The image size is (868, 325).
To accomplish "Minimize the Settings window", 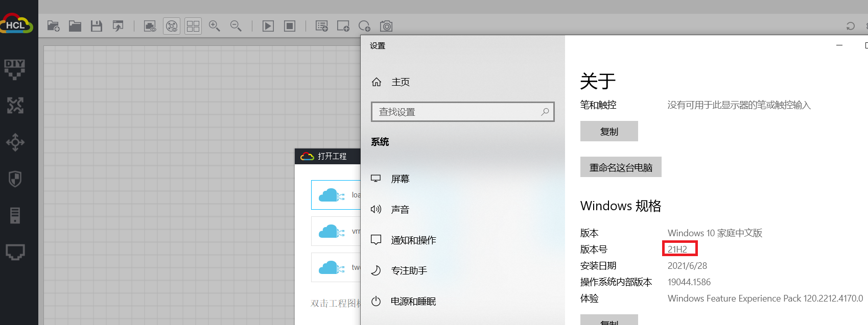I will 839,45.
